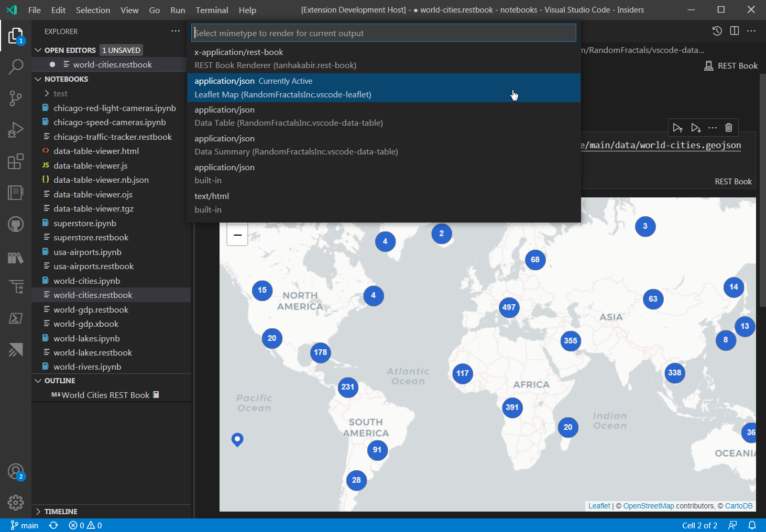Viewport: 766px width, 532px height.
Task: Open the Leaflet attribution link
Action: point(599,506)
